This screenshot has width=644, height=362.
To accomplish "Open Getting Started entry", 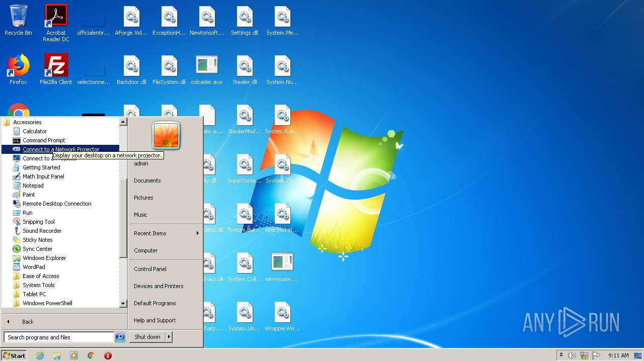I will (60, 167).
